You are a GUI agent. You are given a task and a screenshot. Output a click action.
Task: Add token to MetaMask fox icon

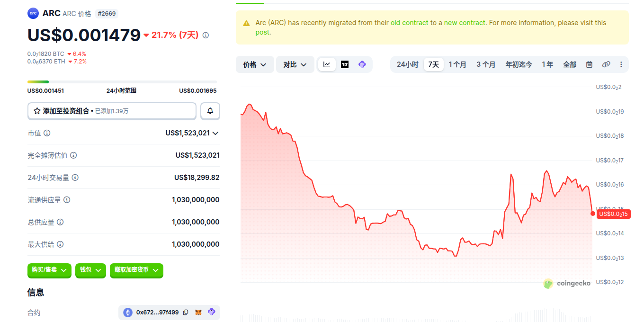tap(198, 312)
